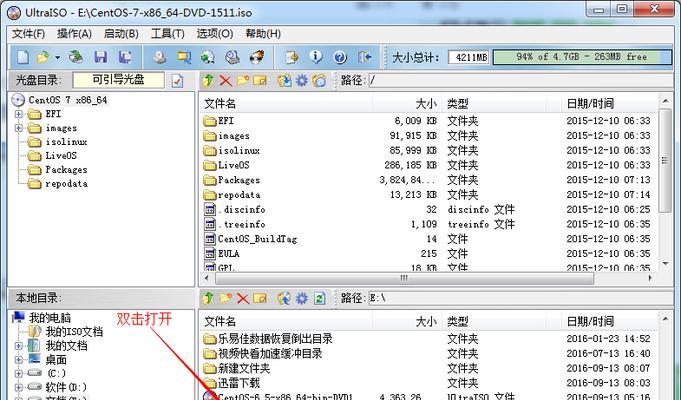Image resolution: width=681 pixels, height=400 pixels.
Task: Sort disc files by 日期/时间 column
Action: [x=608, y=104]
